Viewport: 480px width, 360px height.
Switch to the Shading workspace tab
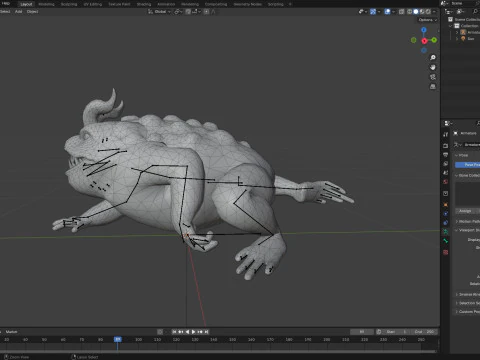[x=144, y=4]
